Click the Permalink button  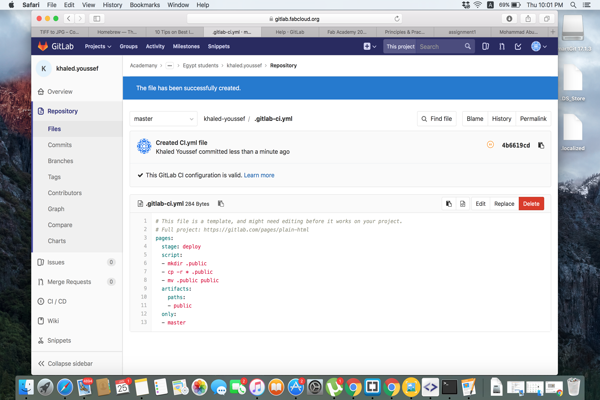pos(533,119)
